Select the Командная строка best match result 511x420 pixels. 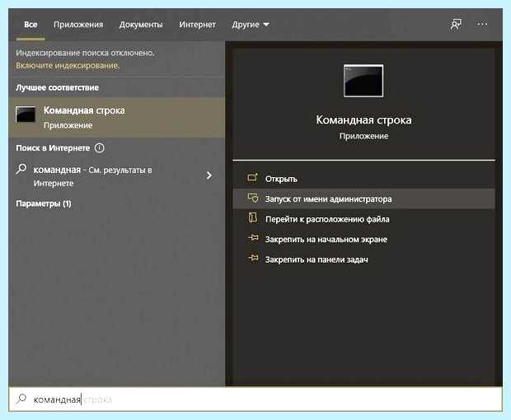[x=117, y=118]
